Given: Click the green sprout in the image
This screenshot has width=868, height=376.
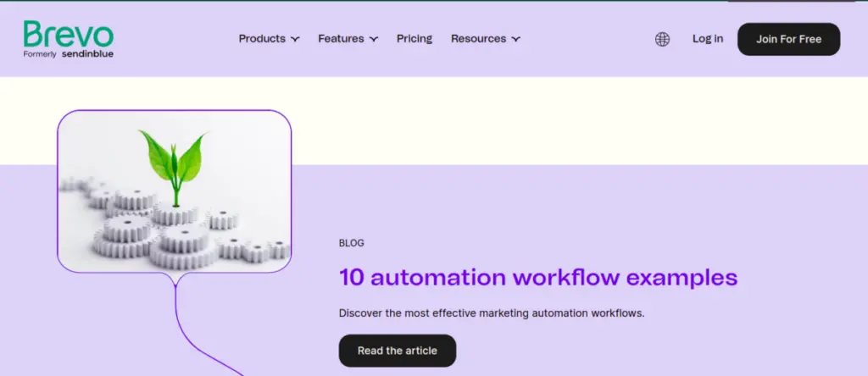Looking at the screenshot, I should point(173,161).
